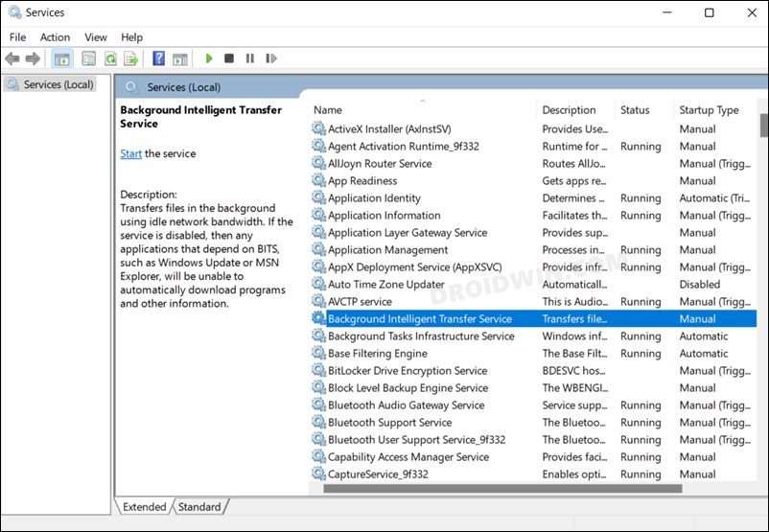Viewport: 769px width, 532px height.
Task: Click the Refresh toolbar icon
Action: click(x=111, y=58)
